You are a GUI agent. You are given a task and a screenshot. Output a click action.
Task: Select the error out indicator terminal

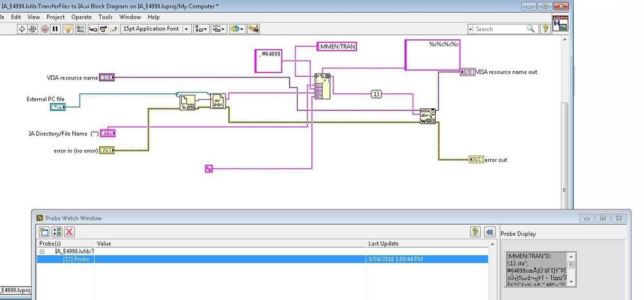point(476,159)
